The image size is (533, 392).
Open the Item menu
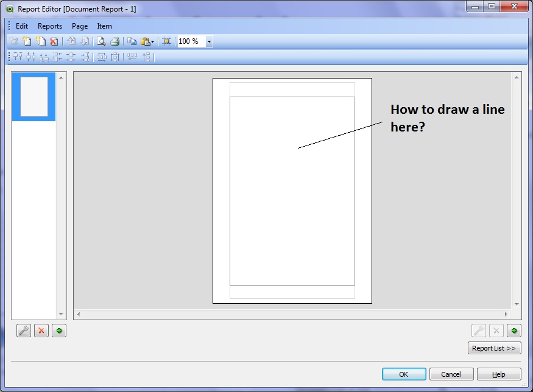point(104,26)
